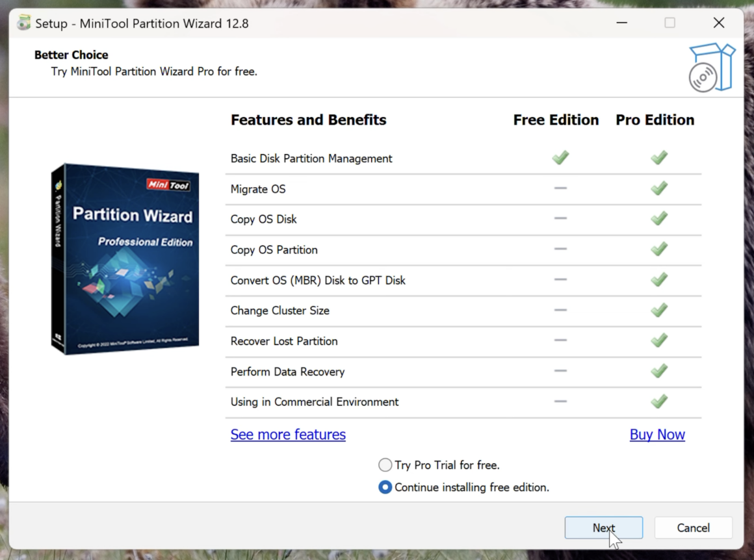Select Try Pro Trial for free
This screenshot has height=560, width=754.
pos(439,465)
